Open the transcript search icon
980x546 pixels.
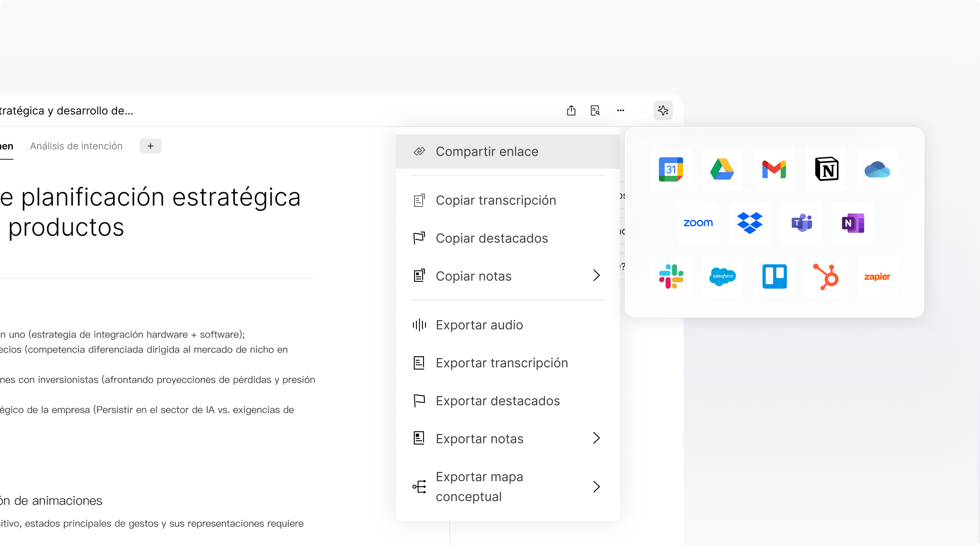point(595,111)
